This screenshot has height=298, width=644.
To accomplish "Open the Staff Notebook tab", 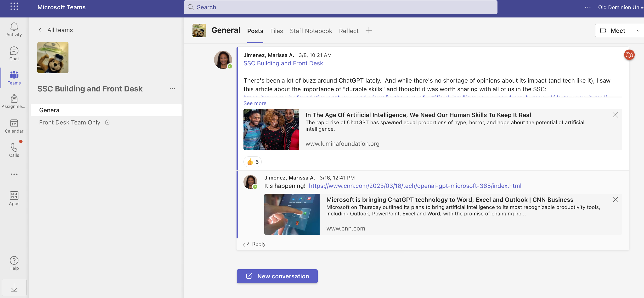I will click(x=311, y=31).
